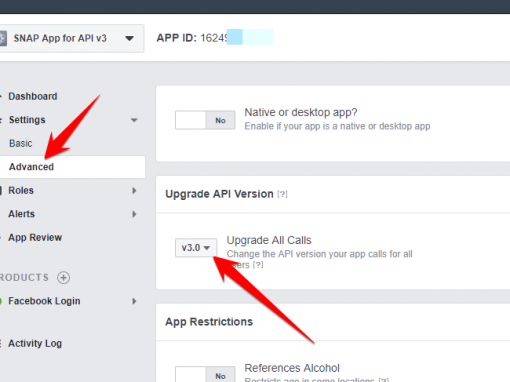510x382 pixels.
Task: Collapse the Settings section
Action: (134, 120)
